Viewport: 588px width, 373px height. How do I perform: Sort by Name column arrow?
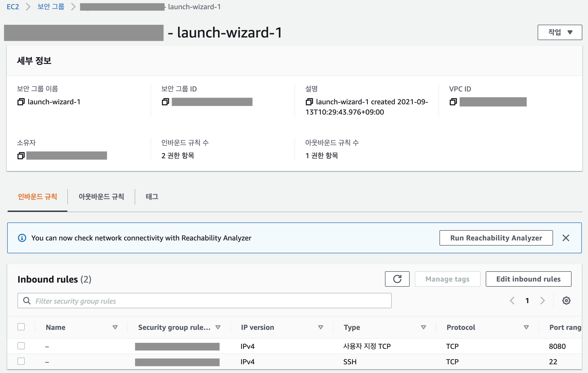pos(115,327)
